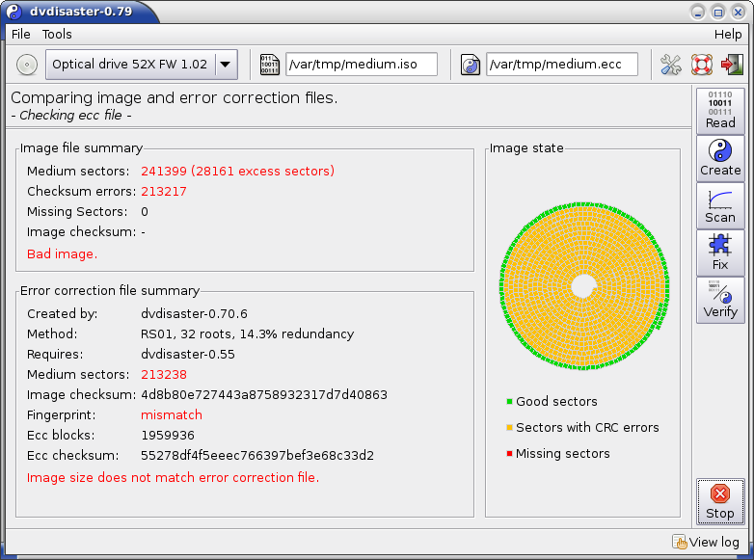Viewport: 754px width, 560px height.
Task: Open the help lifebuoy icon
Action: [702, 65]
